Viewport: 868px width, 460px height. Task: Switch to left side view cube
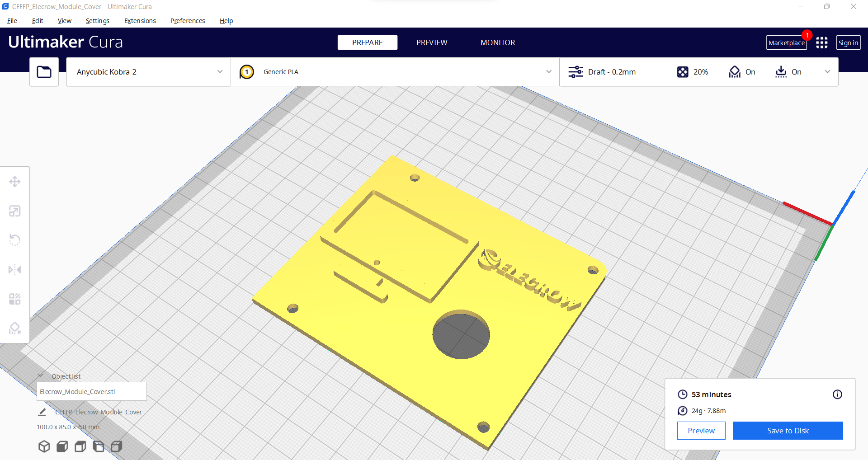click(99, 446)
